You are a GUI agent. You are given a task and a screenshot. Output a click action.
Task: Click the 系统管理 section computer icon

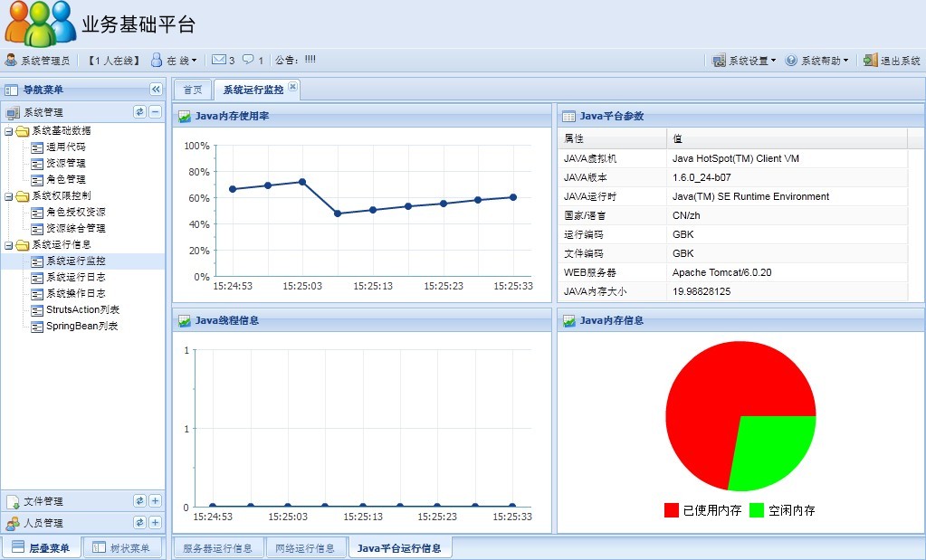[x=13, y=112]
